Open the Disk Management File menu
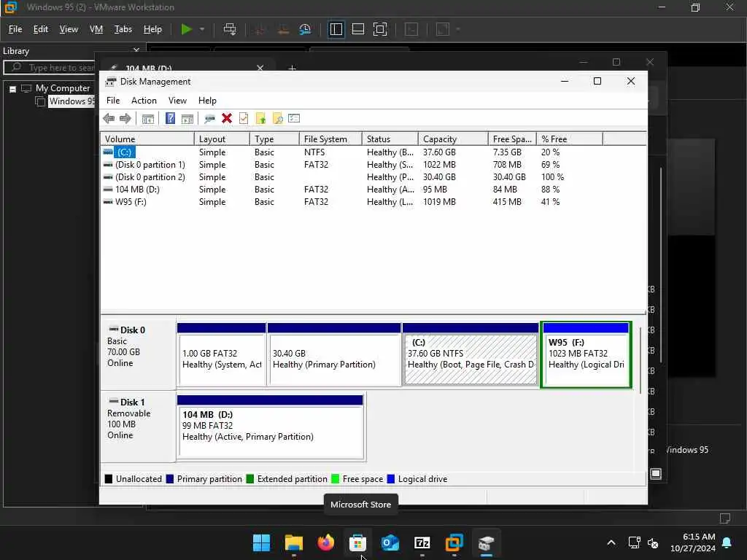Viewport: 747px width, 560px height. click(x=113, y=101)
